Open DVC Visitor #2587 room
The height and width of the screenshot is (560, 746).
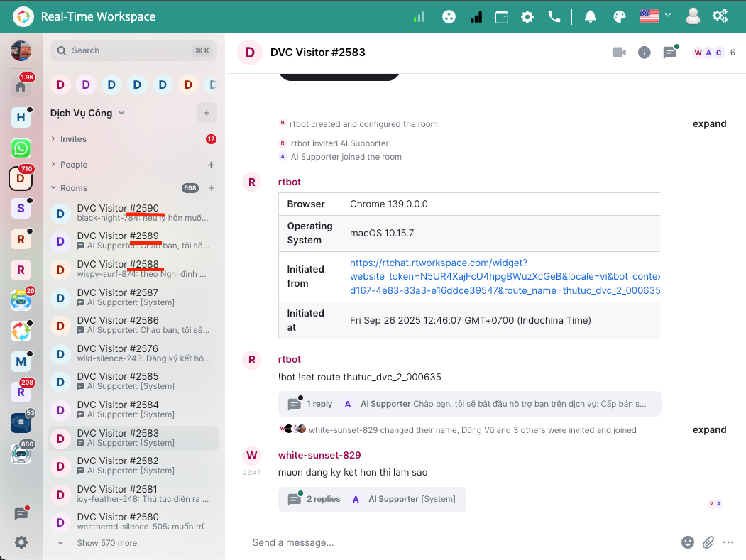118,292
